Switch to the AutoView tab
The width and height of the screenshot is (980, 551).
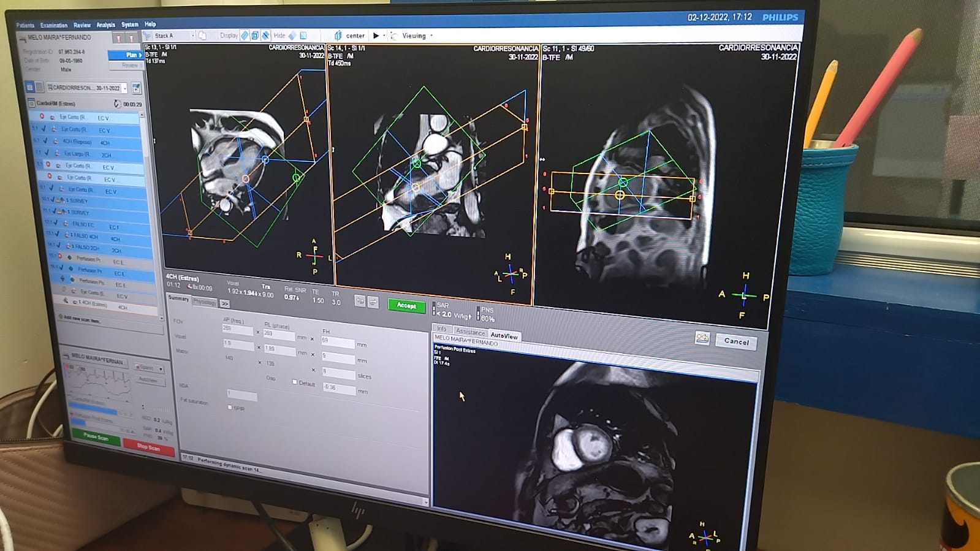pyautogui.click(x=504, y=335)
